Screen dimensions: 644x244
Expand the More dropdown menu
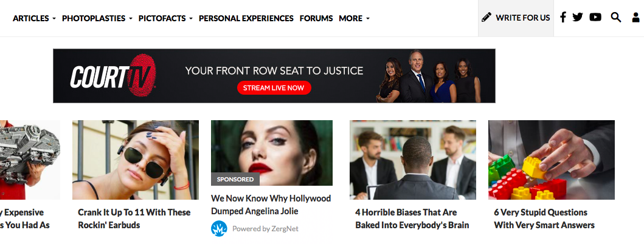[x=354, y=18]
